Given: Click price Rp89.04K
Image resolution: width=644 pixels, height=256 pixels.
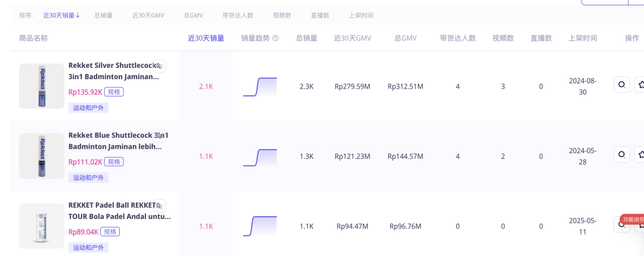Looking at the screenshot, I should tap(83, 232).
